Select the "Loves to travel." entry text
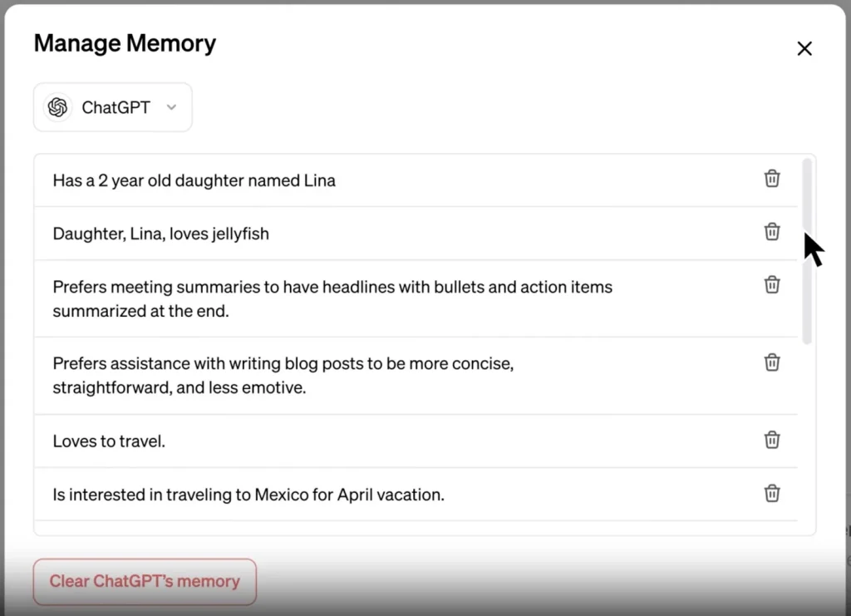The height and width of the screenshot is (616, 851). click(109, 441)
